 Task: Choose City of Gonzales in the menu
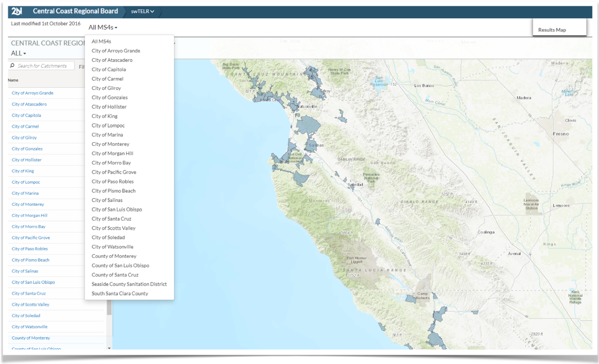pyautogui.click(x=109, y=97)
